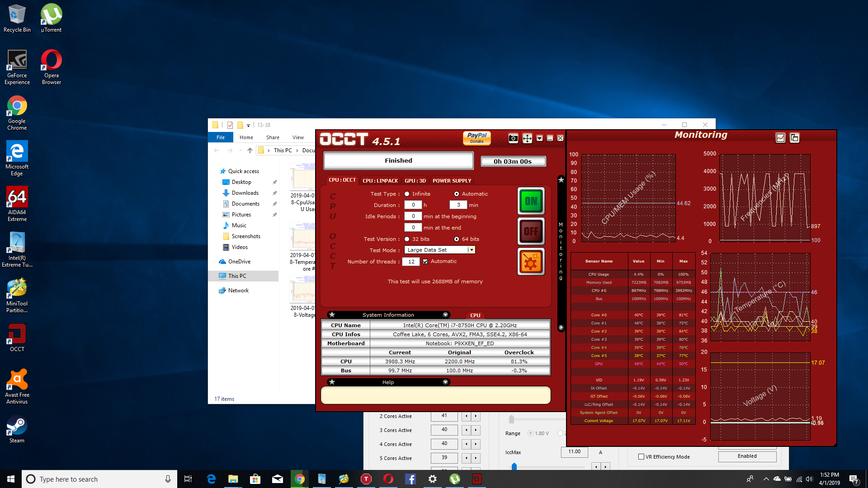Increase the 2 Cores Active value
The width and height of the screenshot is (868, 488).
coord(476,416)
